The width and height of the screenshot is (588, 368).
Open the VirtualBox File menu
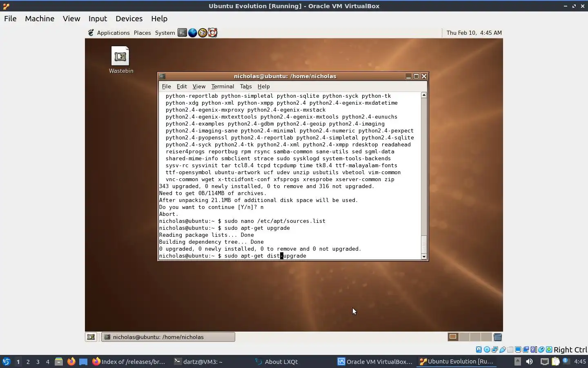[x=10, y=19]
